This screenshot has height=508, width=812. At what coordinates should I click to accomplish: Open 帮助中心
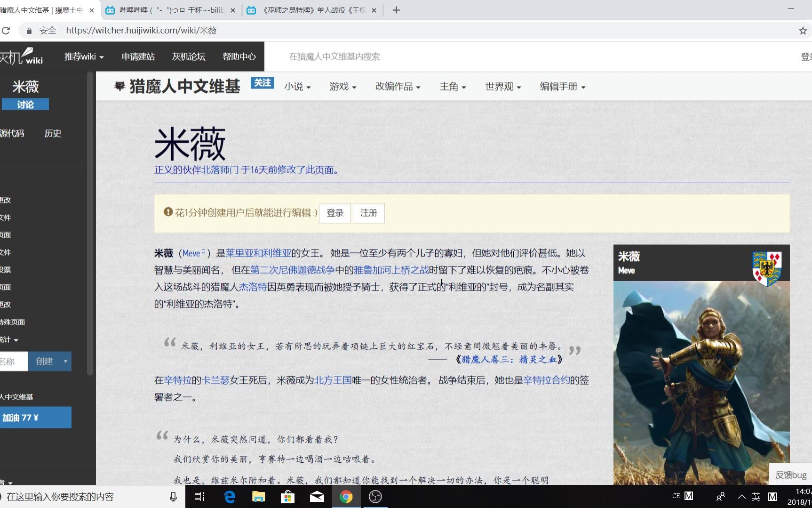point(239,56)
